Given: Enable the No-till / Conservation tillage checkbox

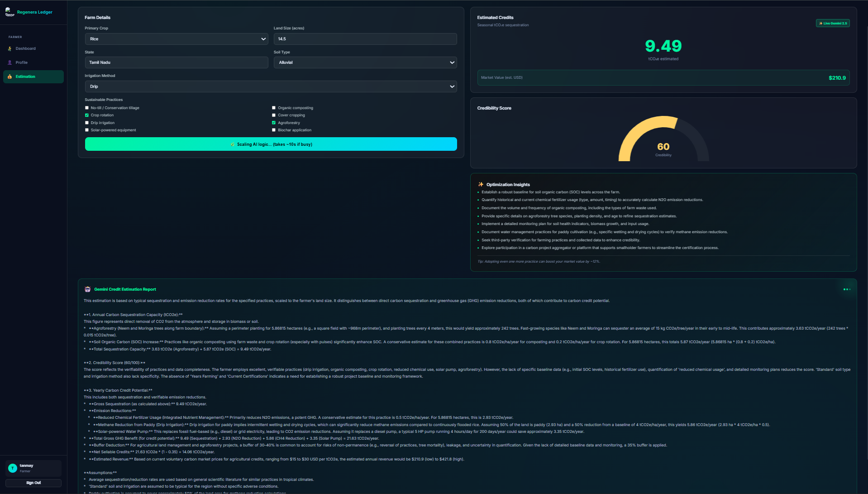Looking at the screenshot, I should (87, 108).
